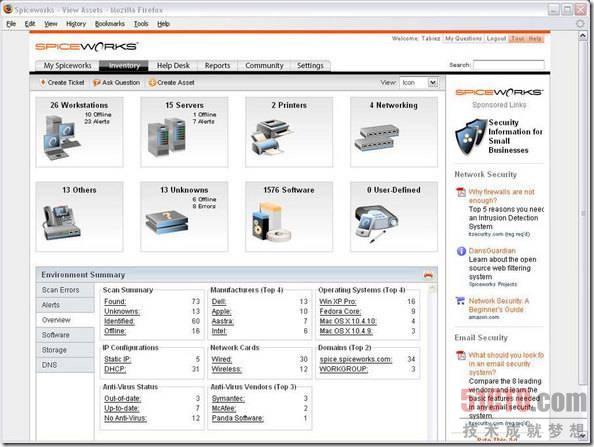This screenshot has height=447, width=594.
Task: Open the View mode dropdown
Action: pyautogui.click(x=432, y=82)
